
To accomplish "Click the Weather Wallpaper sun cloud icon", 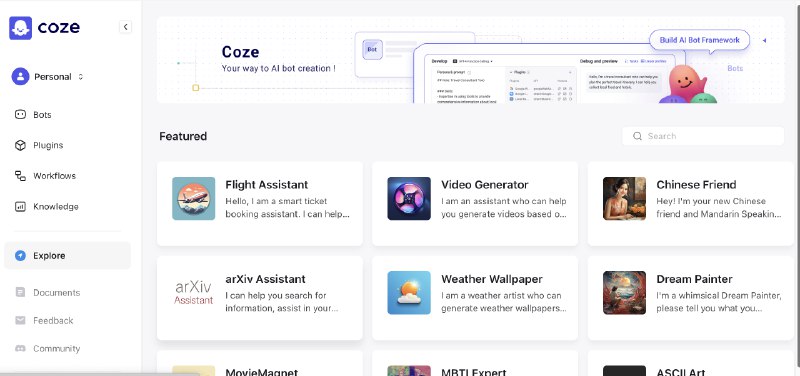I will (409, 293).
